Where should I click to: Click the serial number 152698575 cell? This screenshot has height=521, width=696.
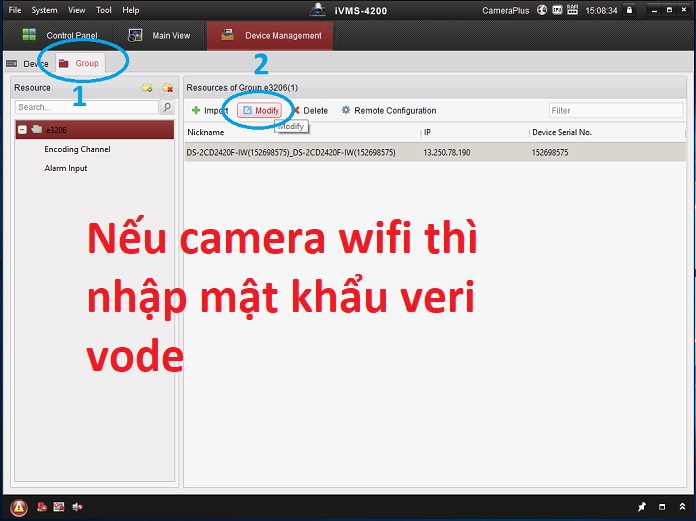550,152
